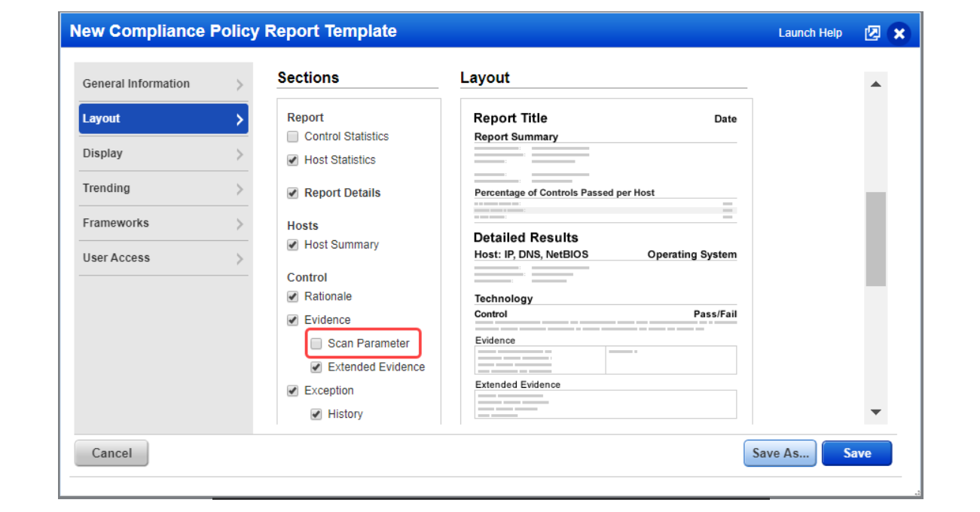
Task: Toggle the Rationale checkbox off
Action: pos(292,296)
